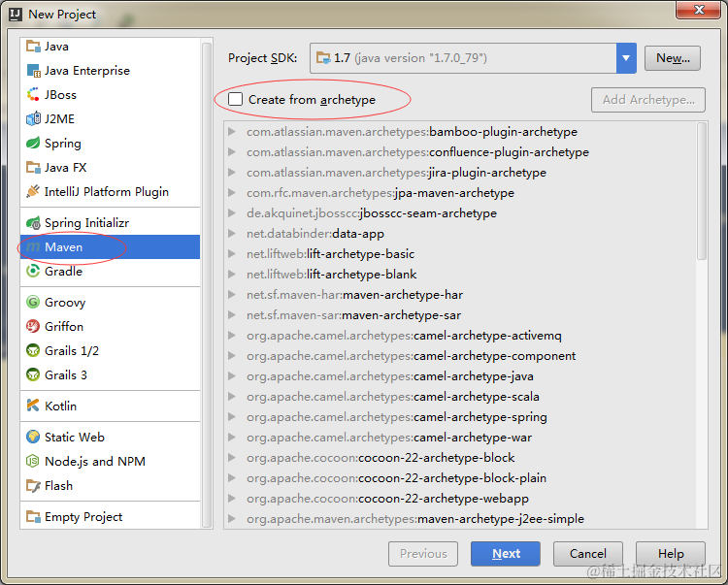728x585 pixels.
Task: Select the maven-archetype-j2ee-simple row
Action: click(460, 519)
